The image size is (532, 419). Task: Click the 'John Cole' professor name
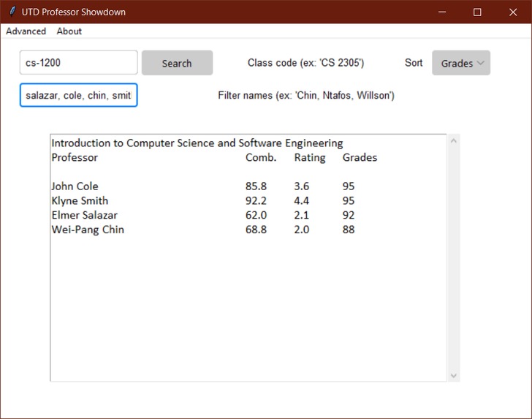coord(75,186)
